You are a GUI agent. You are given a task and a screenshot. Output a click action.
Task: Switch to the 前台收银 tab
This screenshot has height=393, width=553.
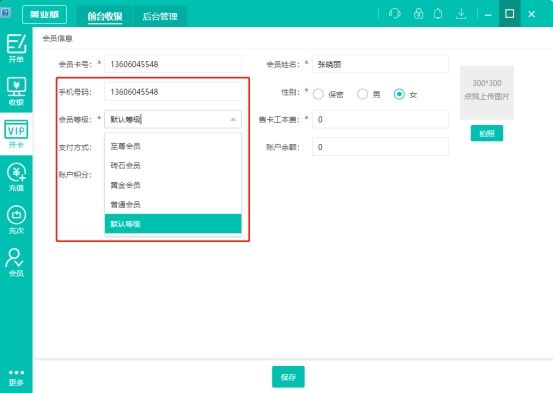105,16
